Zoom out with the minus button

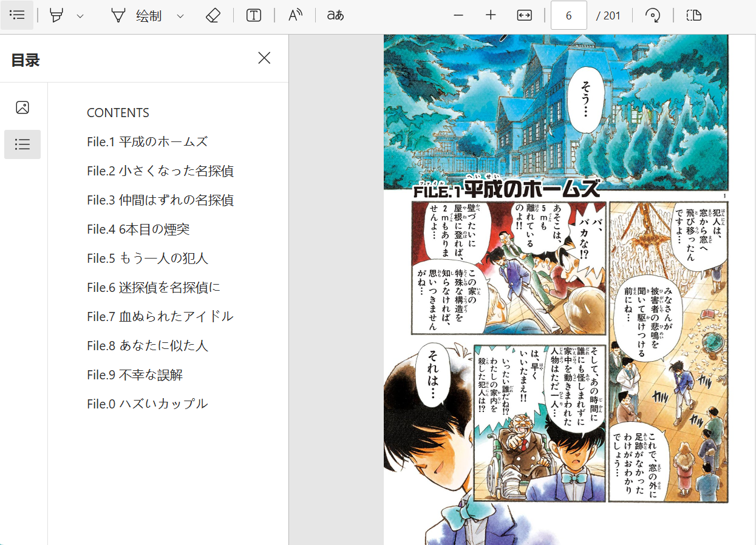pos(458,16)
